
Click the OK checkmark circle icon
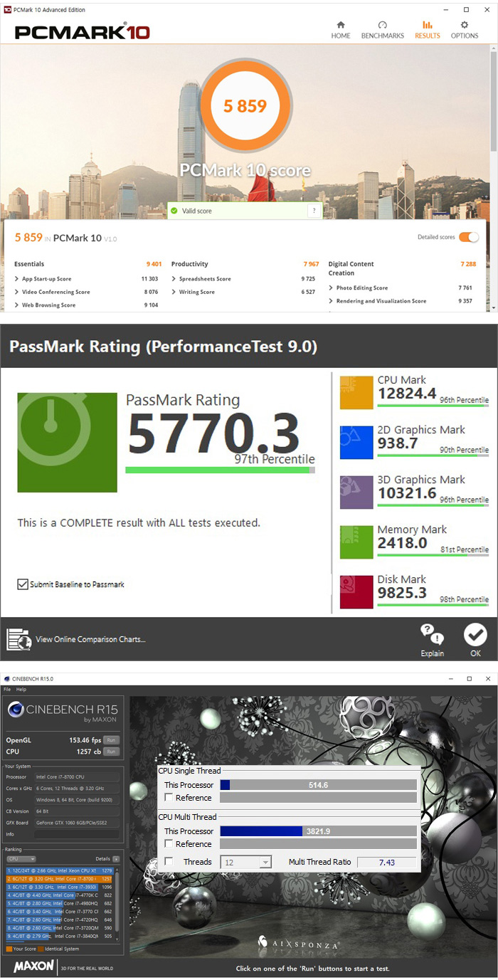pos(475,634)
